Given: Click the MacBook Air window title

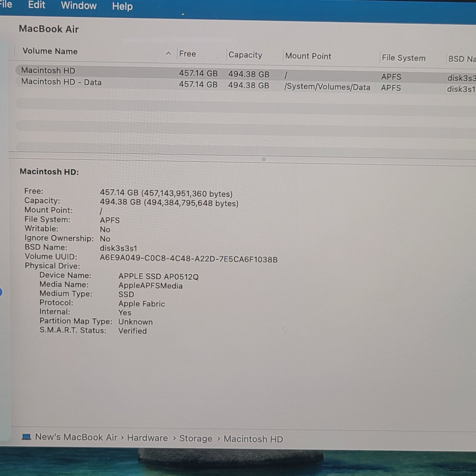Looking at the screenshot, I should pyautogui.click(x=49, y=29).
